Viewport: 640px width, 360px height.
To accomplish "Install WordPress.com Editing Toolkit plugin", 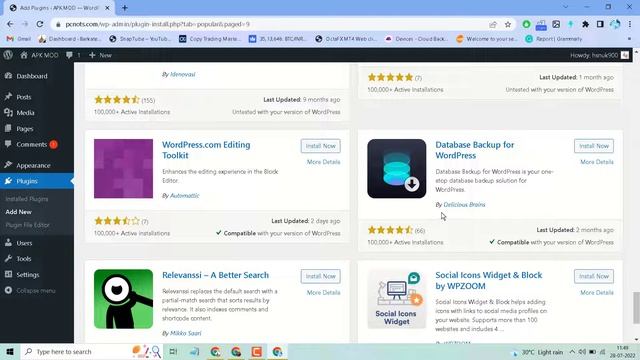I will (320, 146).
